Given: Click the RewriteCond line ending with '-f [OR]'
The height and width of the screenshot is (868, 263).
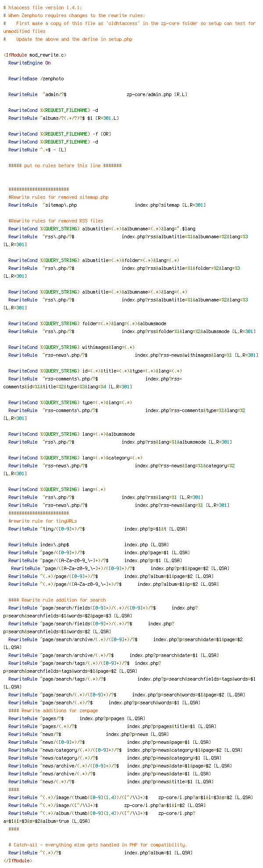Looking at the screenshot, I should point(60,134).
